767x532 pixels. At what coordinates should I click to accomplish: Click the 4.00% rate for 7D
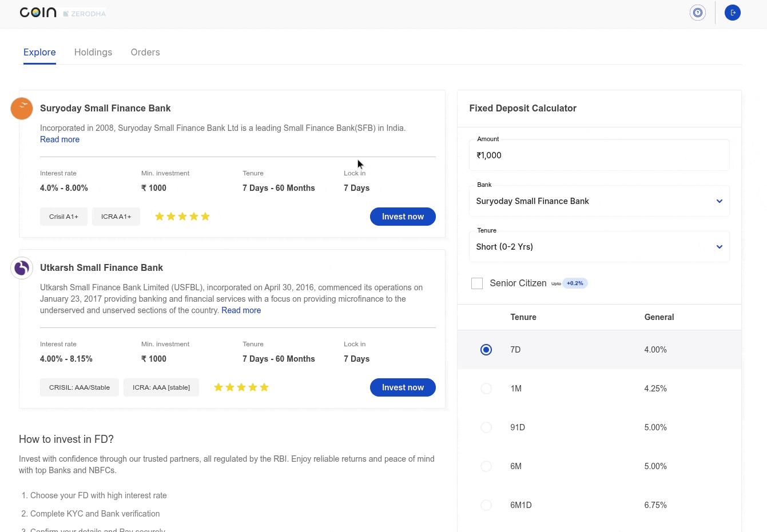click(655, 350)
